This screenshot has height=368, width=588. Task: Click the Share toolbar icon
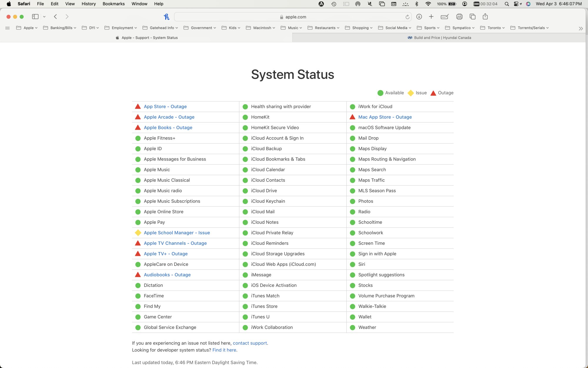pyautogui.click(x=485, y=17)
